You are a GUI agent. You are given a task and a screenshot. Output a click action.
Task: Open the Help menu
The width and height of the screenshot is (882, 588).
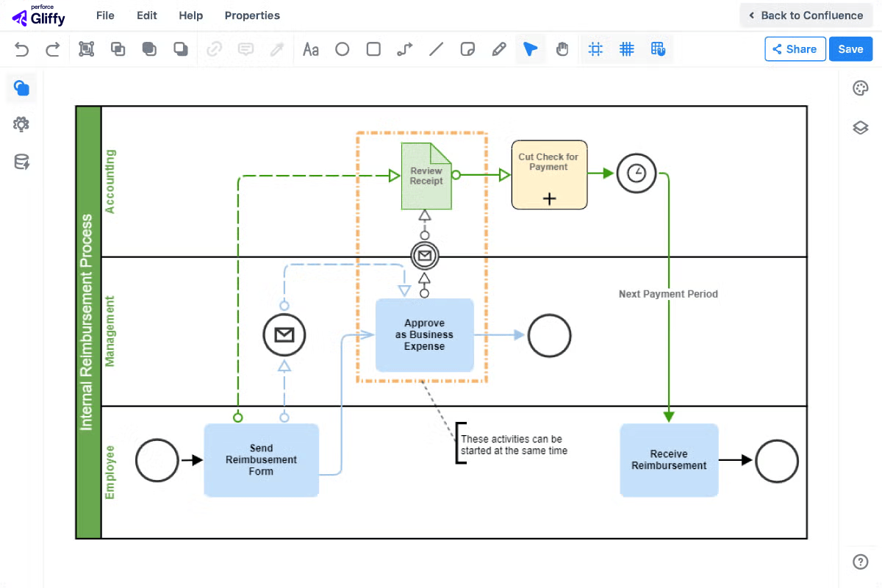pyautogui.click(x=191, y=15)
